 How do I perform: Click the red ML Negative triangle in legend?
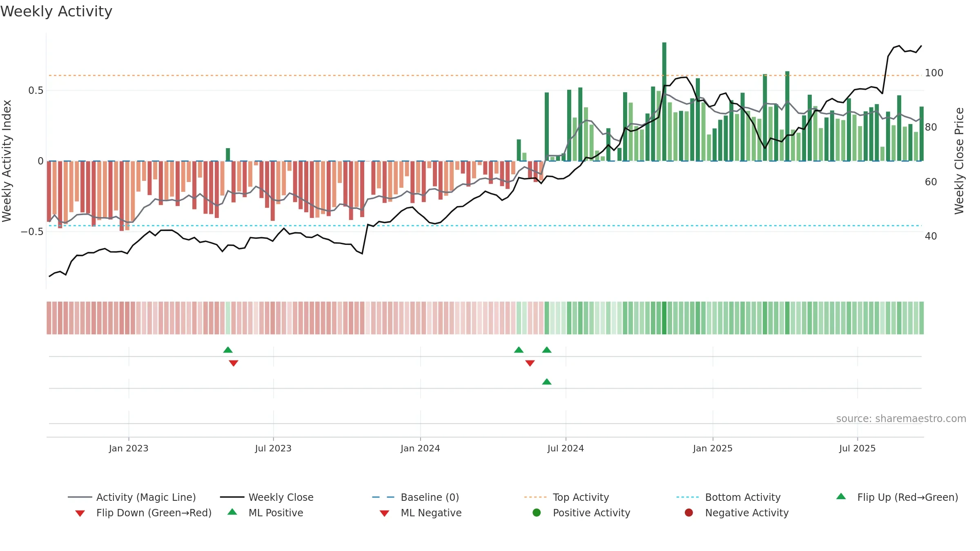coord(384,513)
